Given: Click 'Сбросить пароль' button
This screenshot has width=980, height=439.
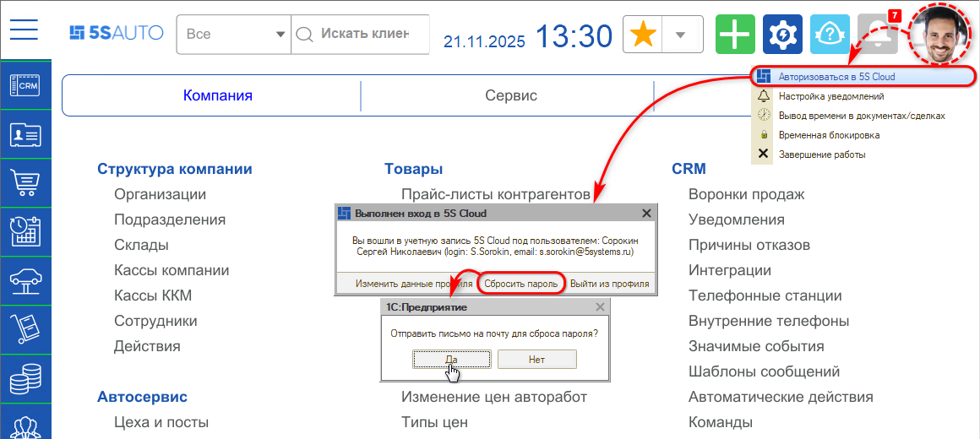Looking at the screenshot, I should pyautogui.click(x=521, y=284).
